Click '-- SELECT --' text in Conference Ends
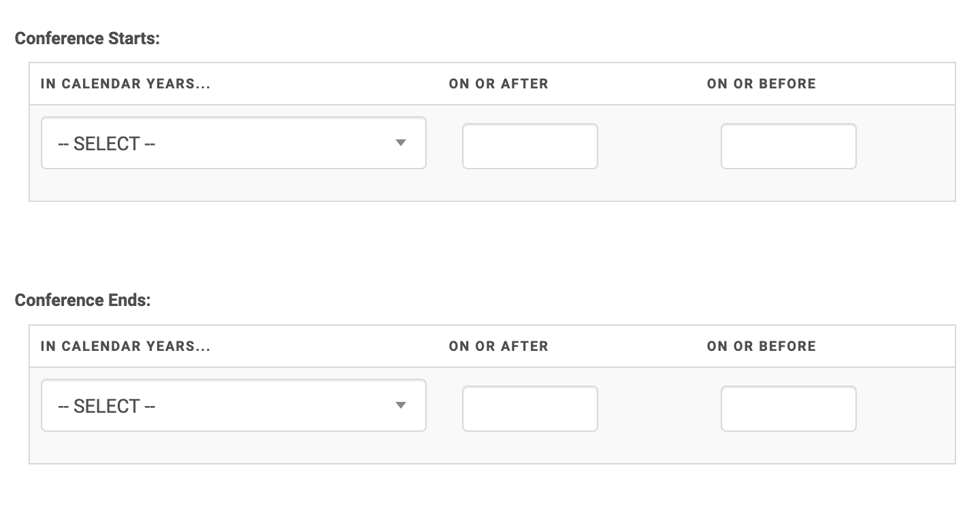 click(107, 406)
